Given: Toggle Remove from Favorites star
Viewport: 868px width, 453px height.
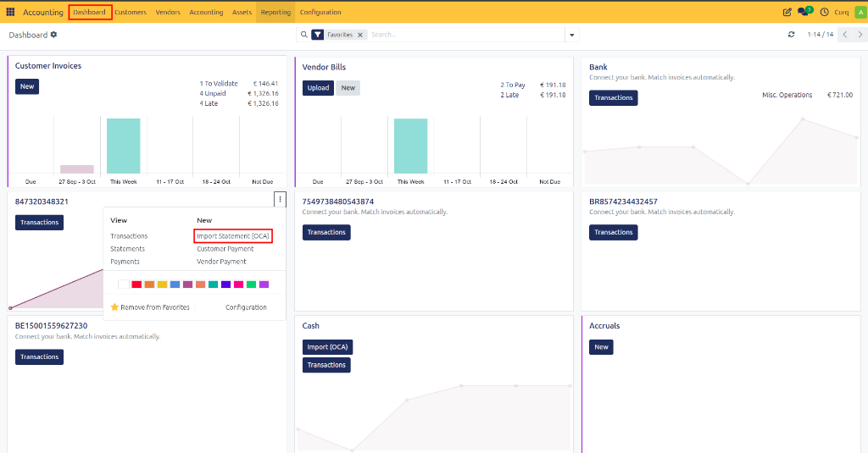Looking at the screenshot, I should pos(114,307).
